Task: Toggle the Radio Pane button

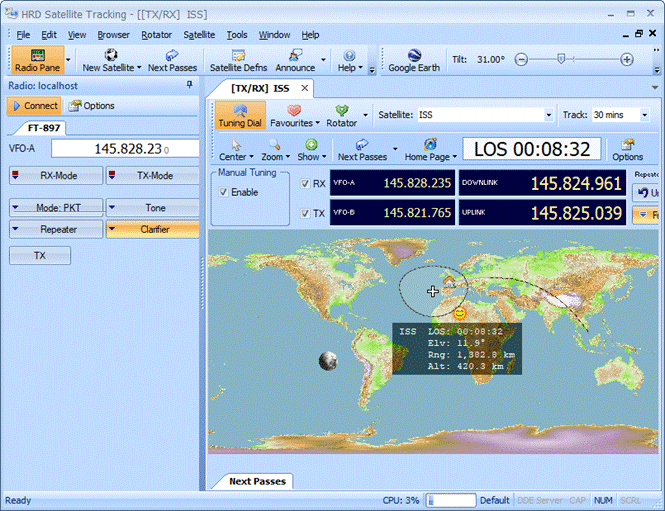Action: pyautogui.click(x=37, y=60)
